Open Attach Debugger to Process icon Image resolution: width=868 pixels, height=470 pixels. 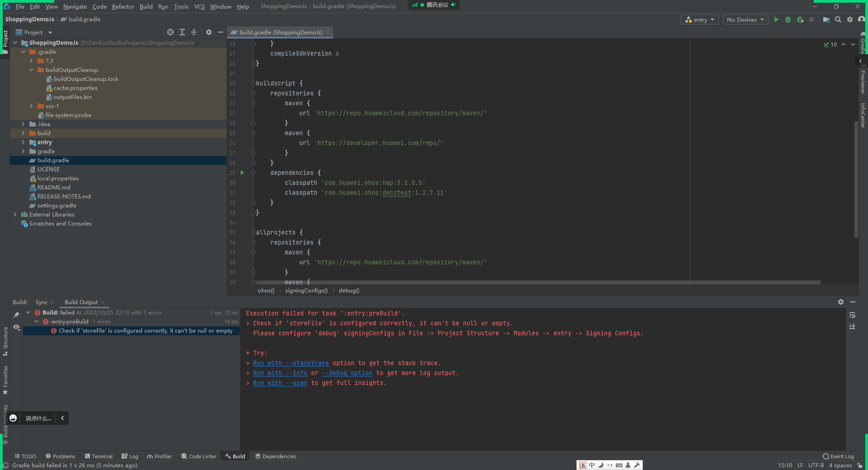click(800, 19)
